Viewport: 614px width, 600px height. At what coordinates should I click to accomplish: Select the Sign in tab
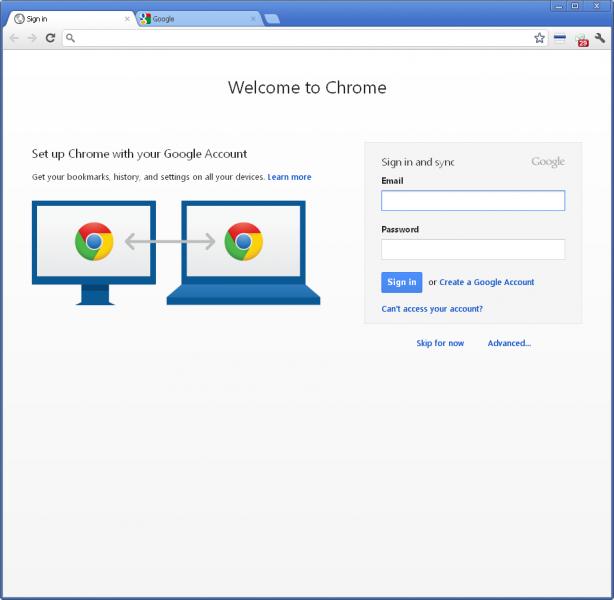click(71, 19)
